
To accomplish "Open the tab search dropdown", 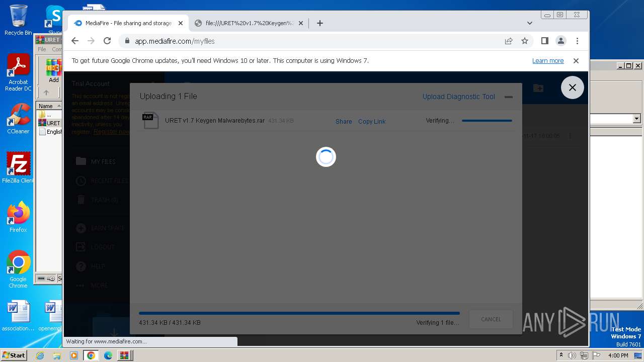I will tap(529, 23).
